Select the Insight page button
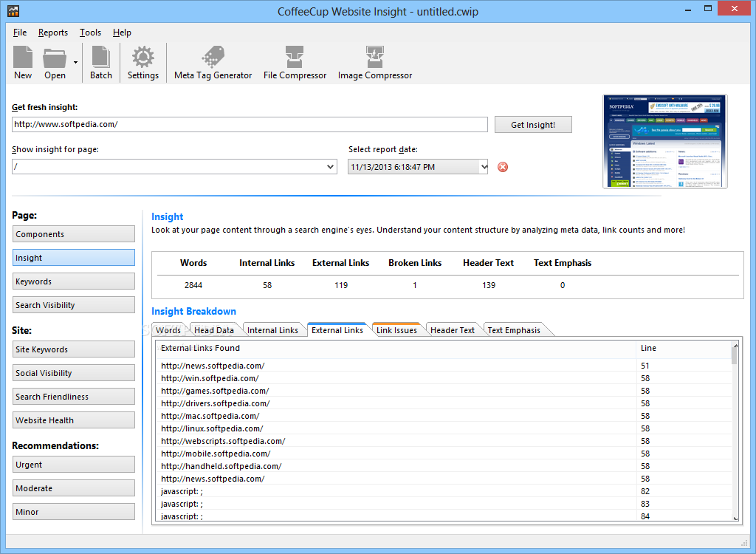The width and height of the screenshot is (756, 554). tap(74, 258)
